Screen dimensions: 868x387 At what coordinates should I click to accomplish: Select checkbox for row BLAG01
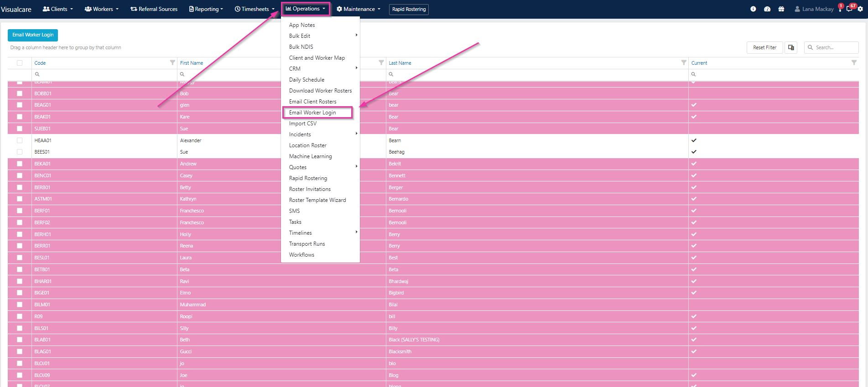(x=20, y=351)
